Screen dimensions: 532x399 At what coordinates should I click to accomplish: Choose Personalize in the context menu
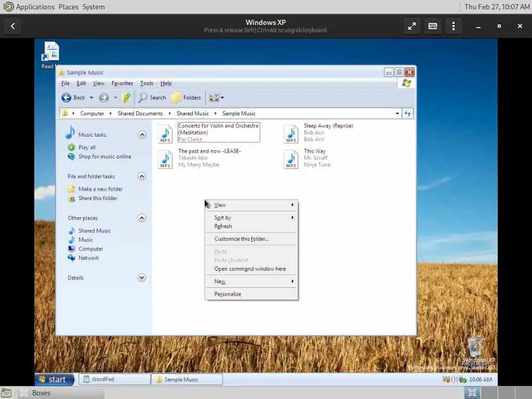point(251,294)
